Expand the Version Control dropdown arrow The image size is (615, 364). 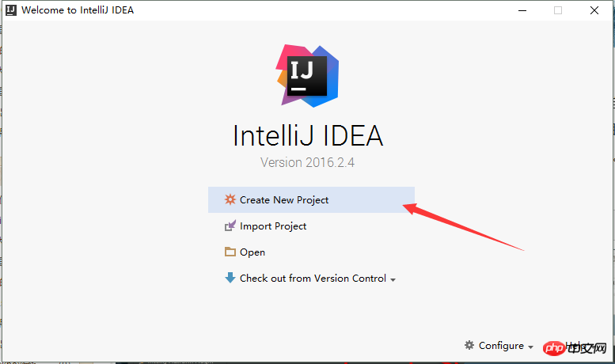393,279
